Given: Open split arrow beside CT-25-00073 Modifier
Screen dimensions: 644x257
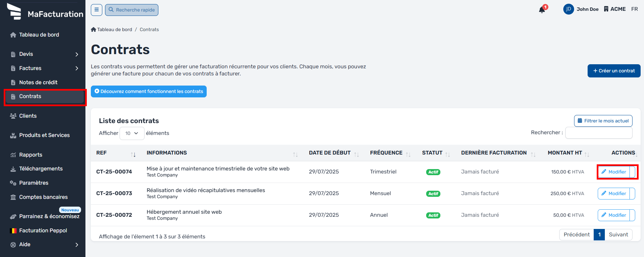Looking at the screenshot, I should point(633,193).
